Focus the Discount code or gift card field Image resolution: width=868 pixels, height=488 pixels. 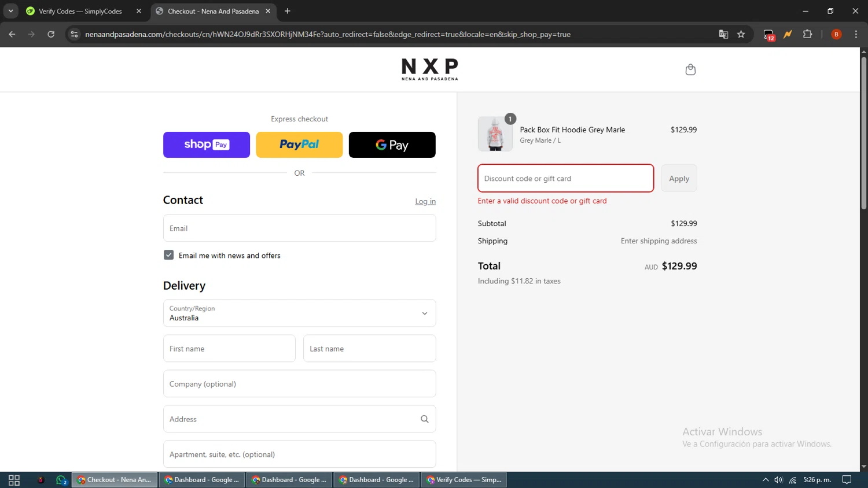(565, 178)
